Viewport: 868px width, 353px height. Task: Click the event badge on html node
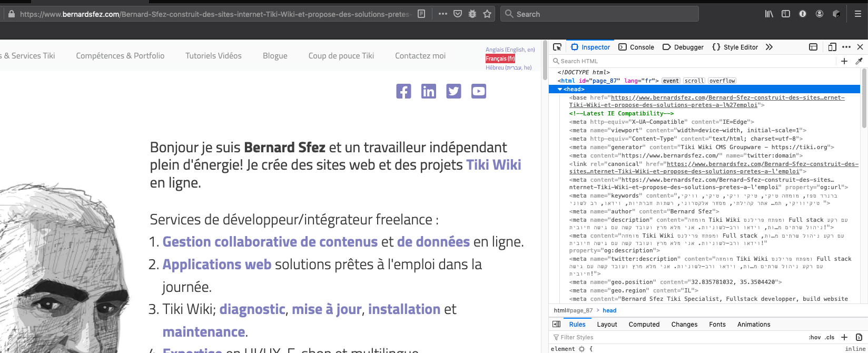coord(670,81)
